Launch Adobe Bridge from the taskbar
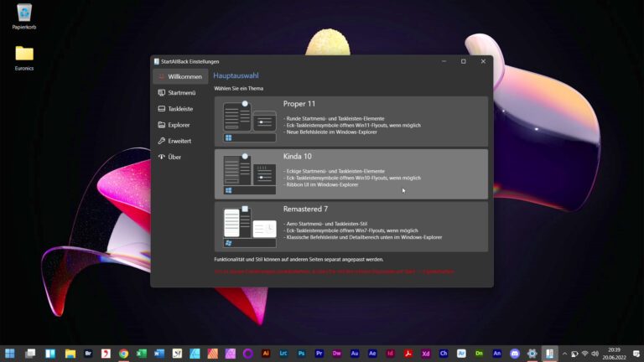 coord(88,354)
